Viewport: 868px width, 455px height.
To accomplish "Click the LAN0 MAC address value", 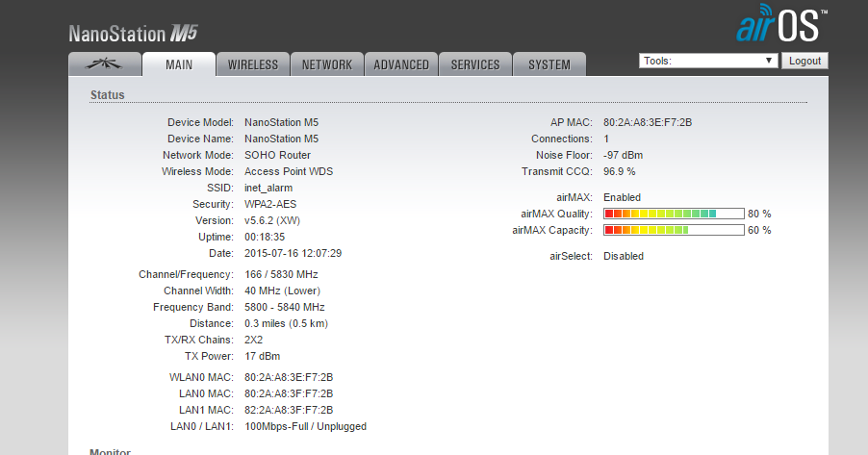I will pyautogui.click(x=289, y=394).
